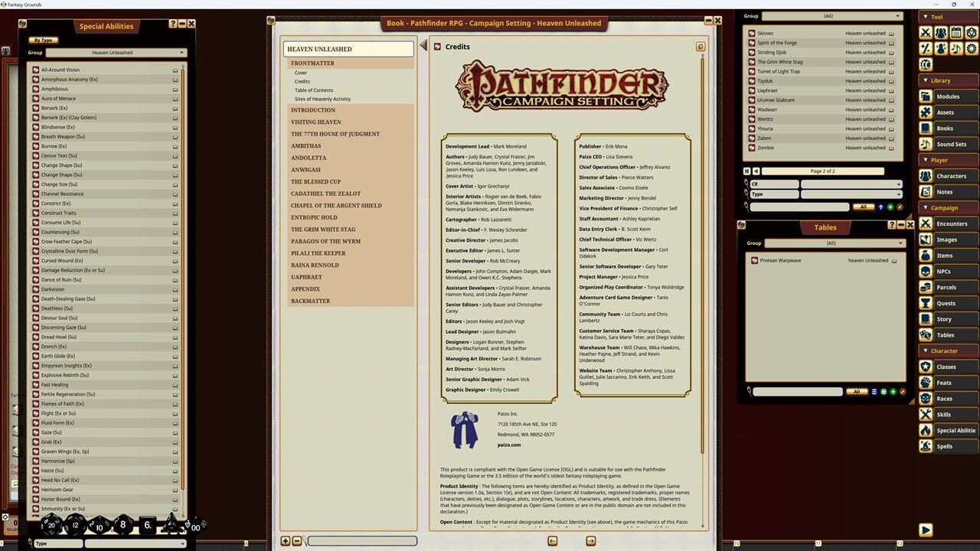Image resolution: width=980 pixels, height=551 pixels.
Task: Click the green plus to create a table
Action: coord(893,391)
